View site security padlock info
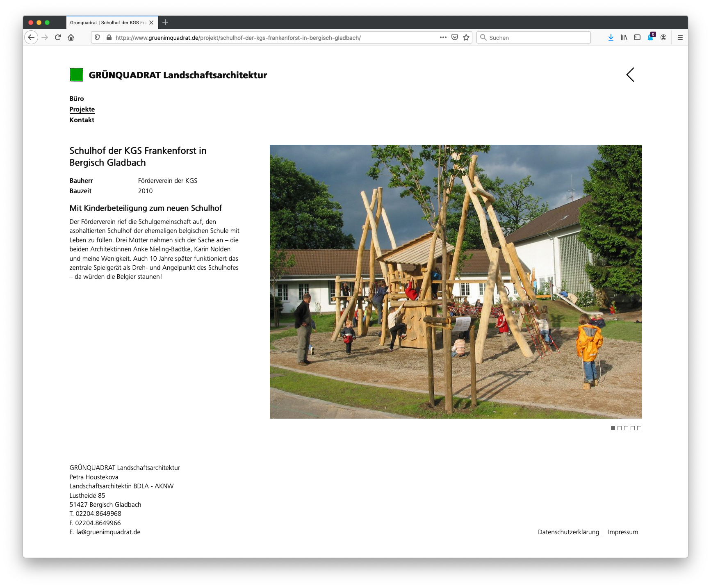 coord(109,37)
